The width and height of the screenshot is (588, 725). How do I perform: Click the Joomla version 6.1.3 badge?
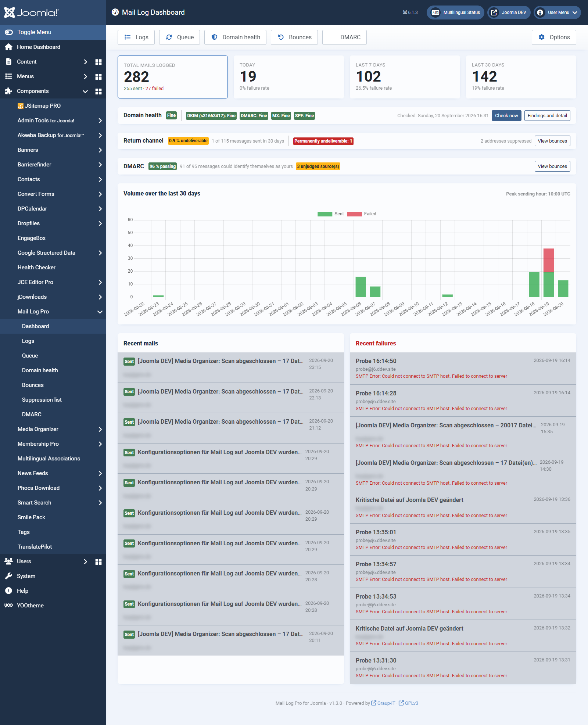click(410, 12)
